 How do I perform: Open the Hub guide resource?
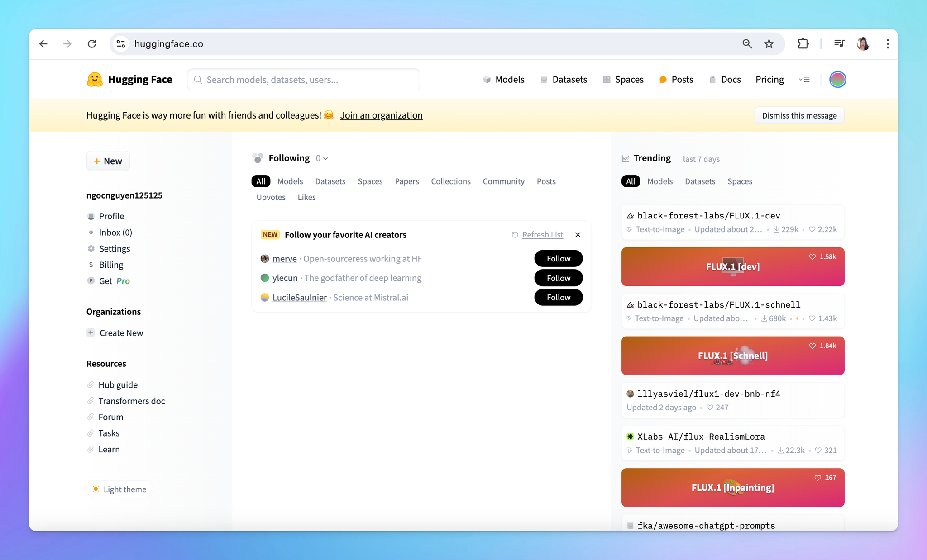[118, 385]
